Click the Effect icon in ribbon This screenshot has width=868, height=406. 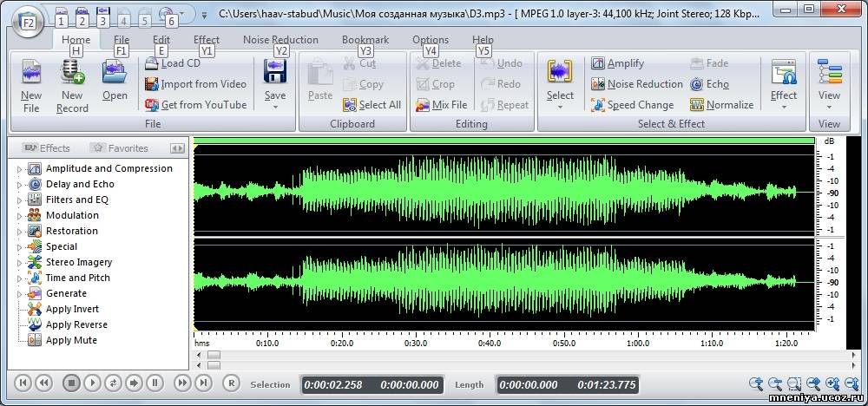click(783, 72)
